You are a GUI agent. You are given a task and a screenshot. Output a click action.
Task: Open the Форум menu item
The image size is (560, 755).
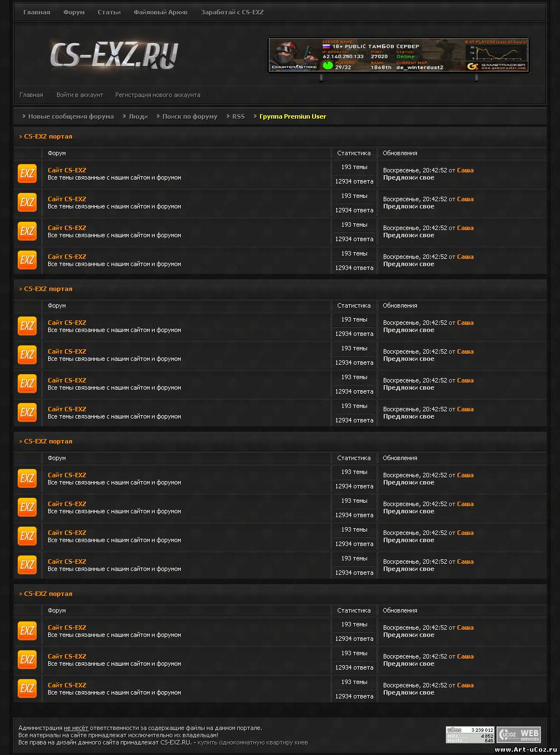[x=74, y=12]
